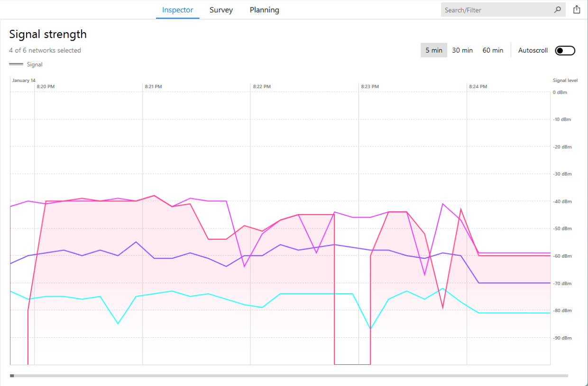Click the 'Signal level' axis label
Viewport: 588px width, 386px height.
click(x=565, y=80)
